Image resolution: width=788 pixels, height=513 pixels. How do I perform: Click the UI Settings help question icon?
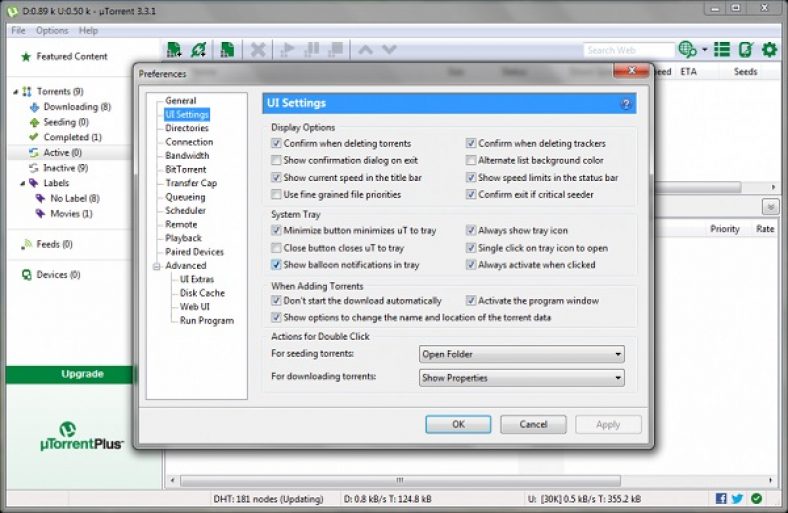(626, 104)
